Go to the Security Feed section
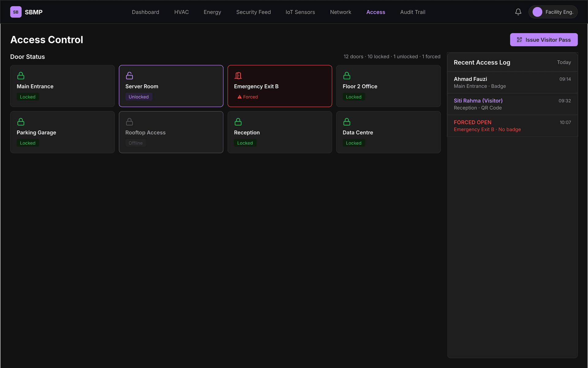Image resolution: width=588 pixels, height=368 pixels. click(253, 12)
